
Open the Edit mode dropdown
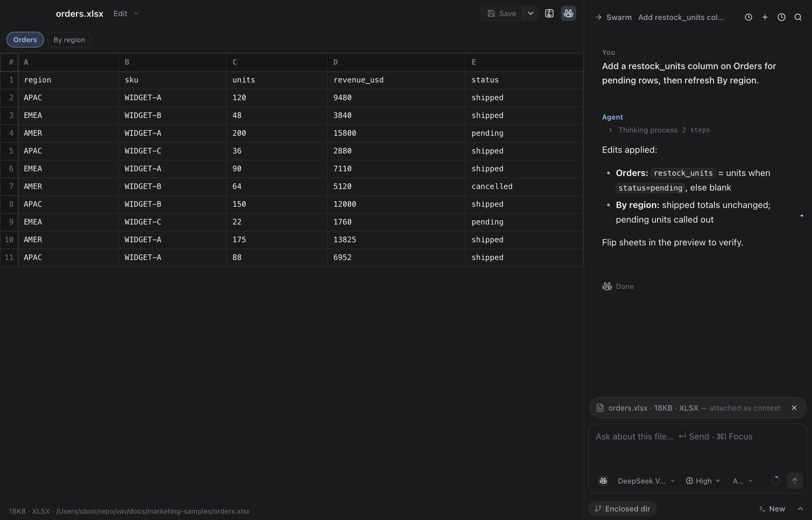[126, 14]
